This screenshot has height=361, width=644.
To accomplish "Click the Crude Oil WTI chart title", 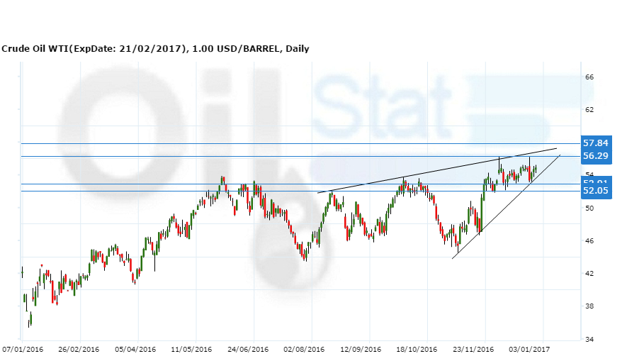I will (x=155, y=49).
